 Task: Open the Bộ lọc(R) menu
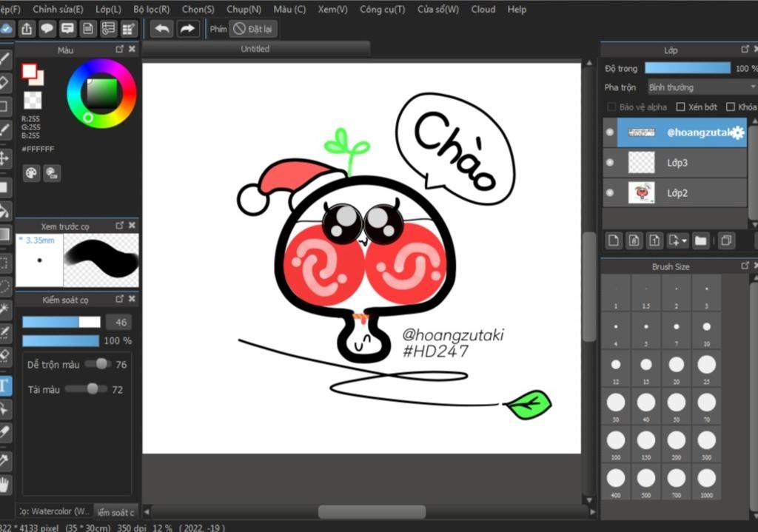tap(151, 9)
